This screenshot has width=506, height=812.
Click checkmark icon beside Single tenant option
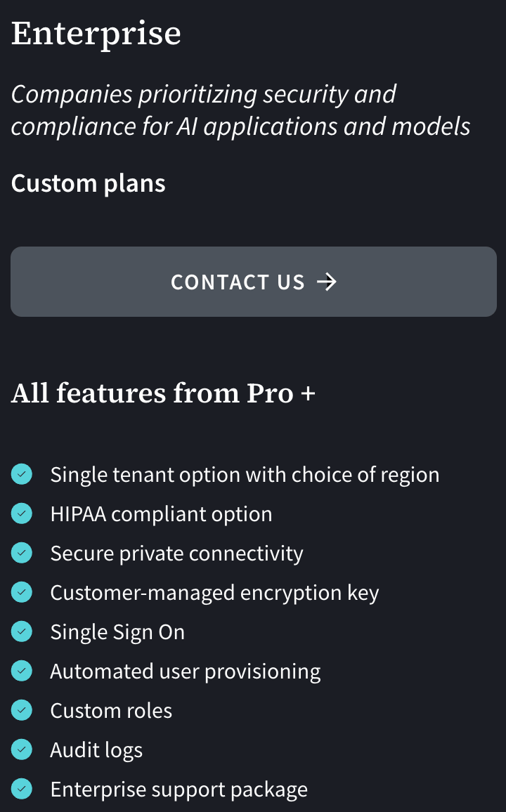pyautogui.click(x=22, y=475)
